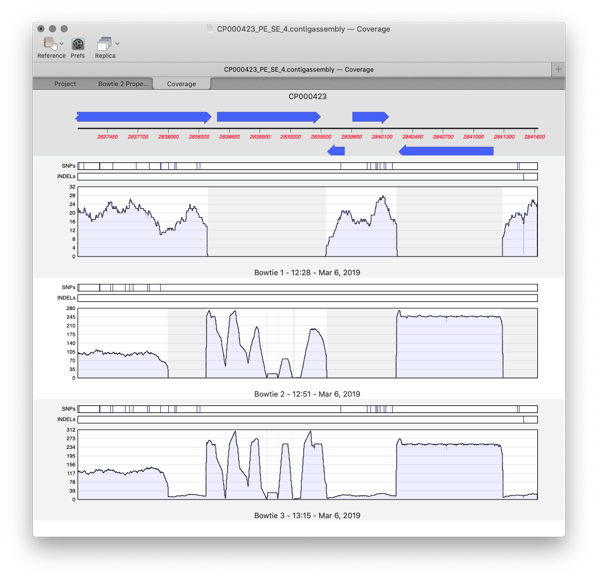
Task: Click the Bowtie 2 coverage plot
Action: tap(307, 343)
